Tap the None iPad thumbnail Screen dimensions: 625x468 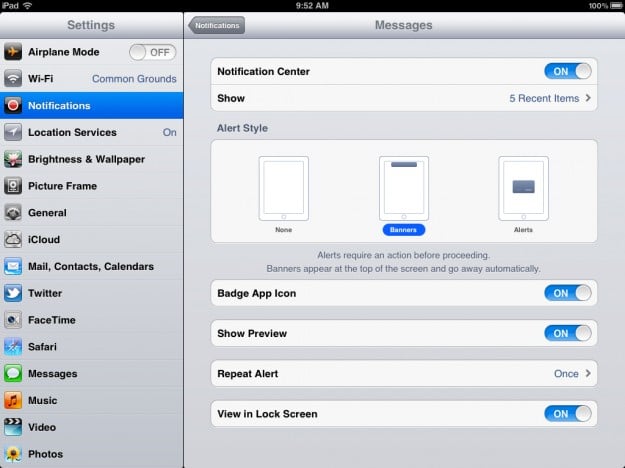pyautogui.click(x=283, y=188)
